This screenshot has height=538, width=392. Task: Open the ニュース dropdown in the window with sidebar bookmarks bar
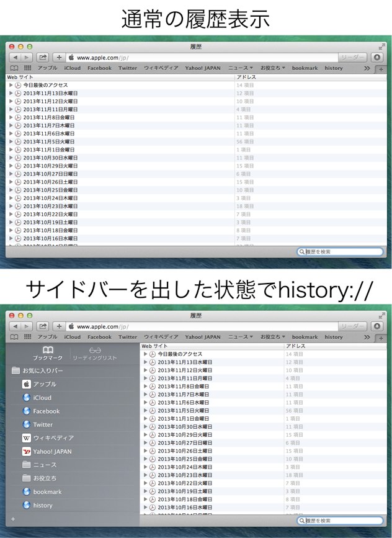pos(241,337)
